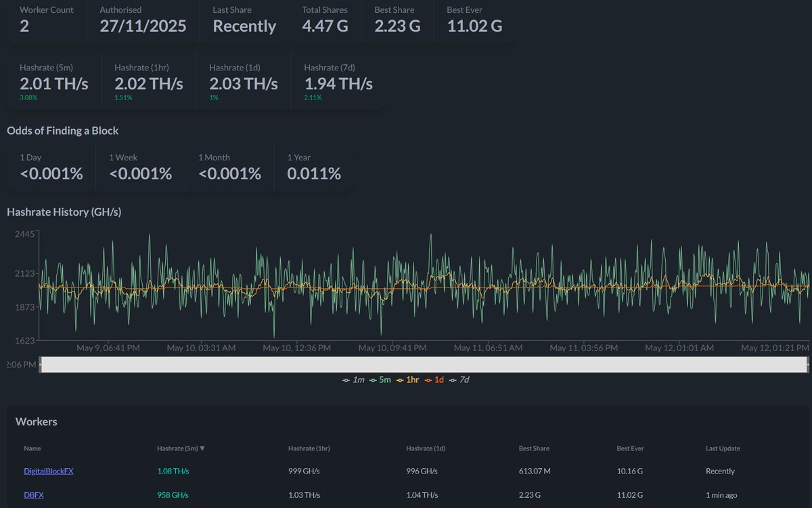Click the Workers section heading

point(37,421)
